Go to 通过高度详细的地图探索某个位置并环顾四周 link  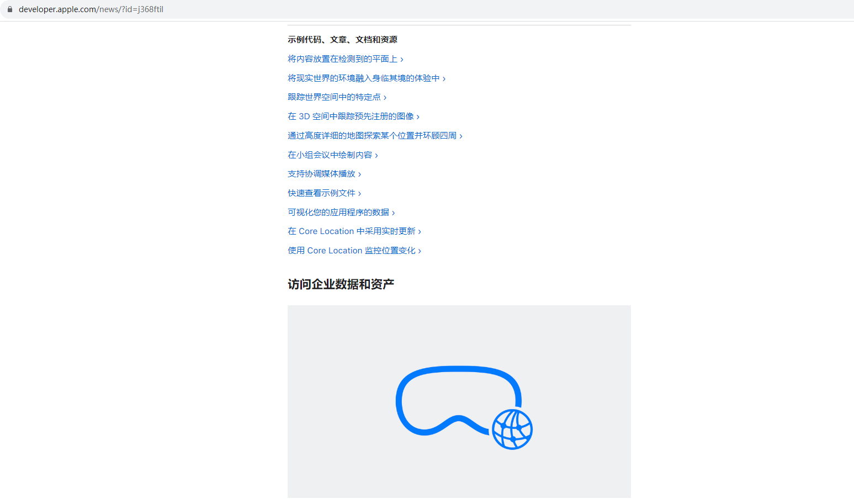pyautogui.click(x=372, y=136)
